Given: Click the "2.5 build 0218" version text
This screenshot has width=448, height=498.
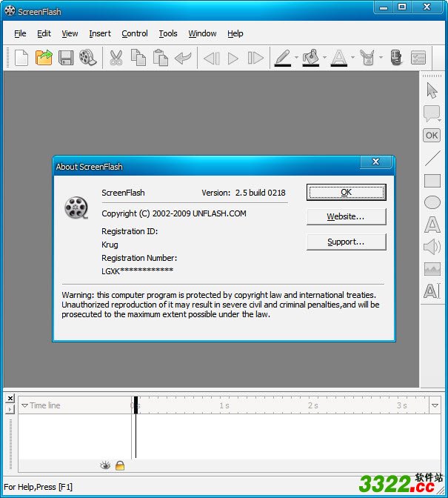Looking at the screenshot, I should point(261,193).
